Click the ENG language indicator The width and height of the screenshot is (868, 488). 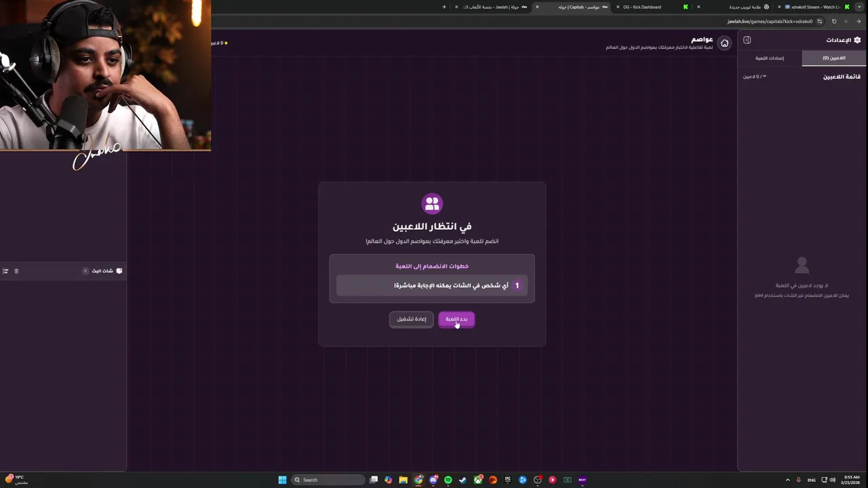[811, 480]
